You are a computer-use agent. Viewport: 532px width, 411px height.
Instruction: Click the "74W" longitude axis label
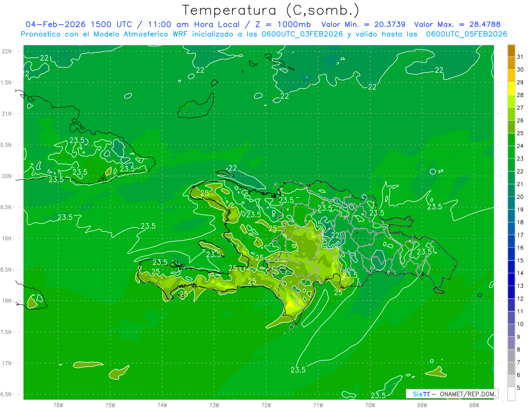tap(162, 405)
